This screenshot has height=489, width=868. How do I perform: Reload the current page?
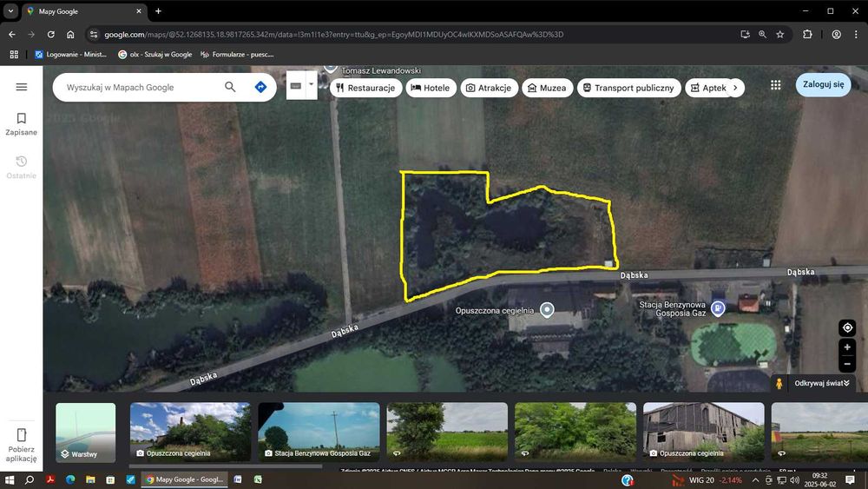(x=51, y=35)
